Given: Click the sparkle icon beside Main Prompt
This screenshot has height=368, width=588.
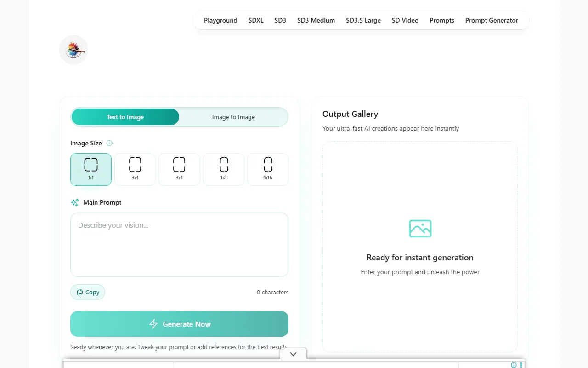Looking at the screenshot, I should coord(75,202).
